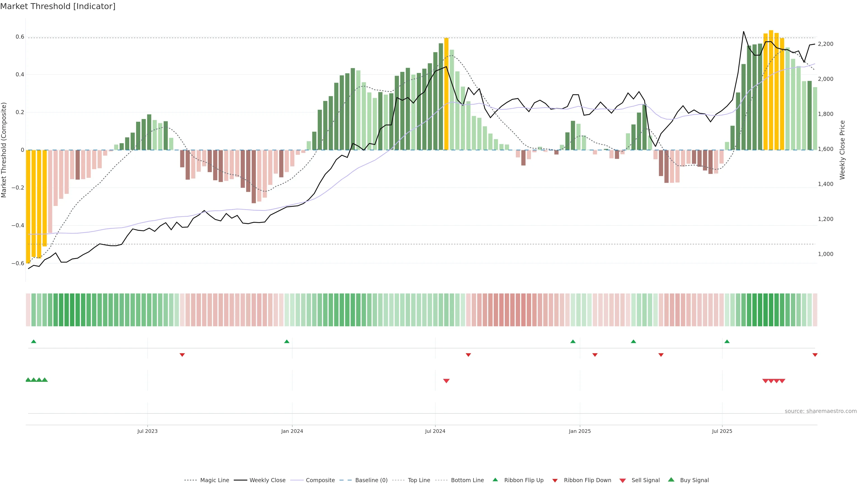868x488 pixels.
Task: Toggle the Composite legend entry
Action: click(x=320, y=480)
